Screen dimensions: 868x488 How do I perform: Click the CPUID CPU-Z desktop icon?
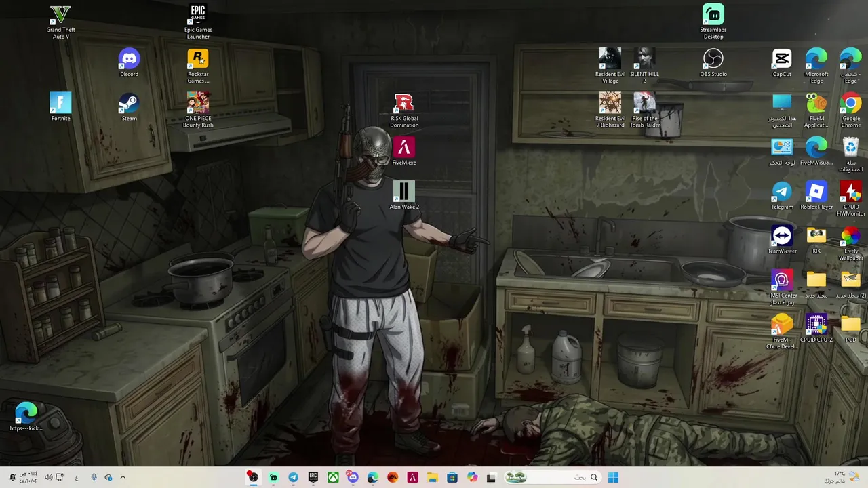tap(816, 327)
